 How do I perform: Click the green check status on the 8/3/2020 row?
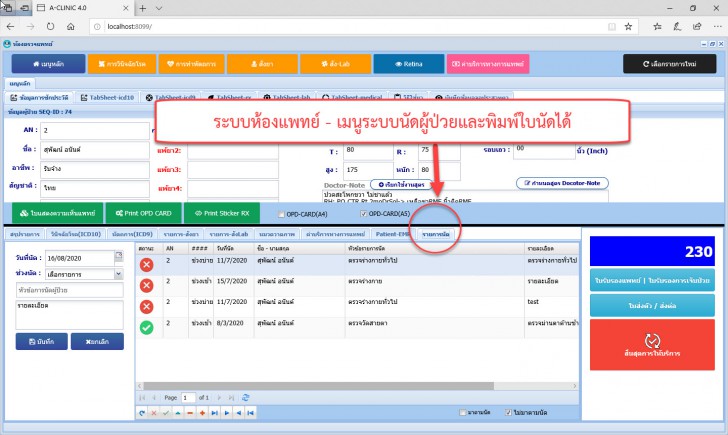146,328
